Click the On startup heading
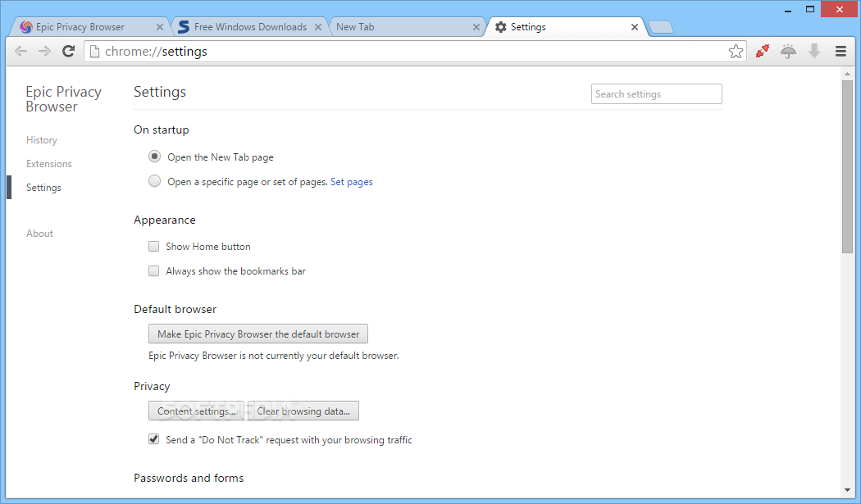This screenshot has width=861, height=504. [x=162, y=129]
